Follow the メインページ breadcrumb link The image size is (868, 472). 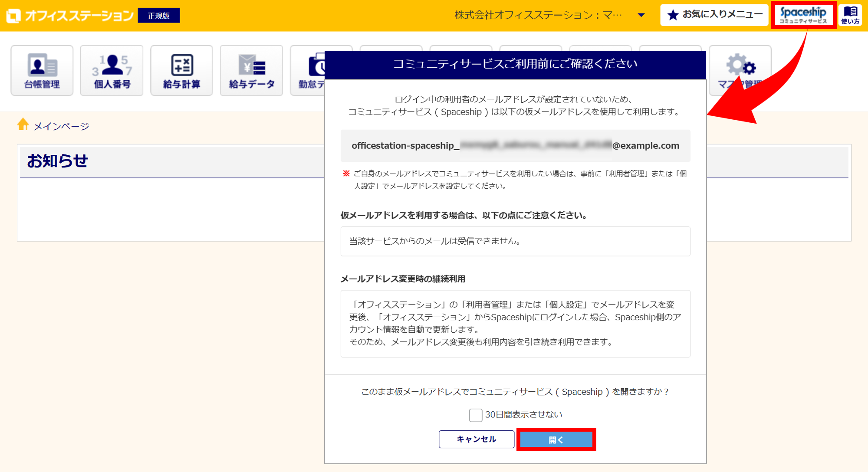(x=61, y=126)
